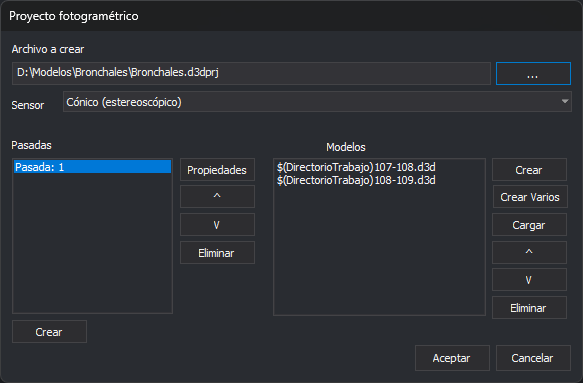Screen dimensions: 583x383
Task: Expand the Sensor dropdown Cónico (estereoscópico)
Action: (317, 102)
